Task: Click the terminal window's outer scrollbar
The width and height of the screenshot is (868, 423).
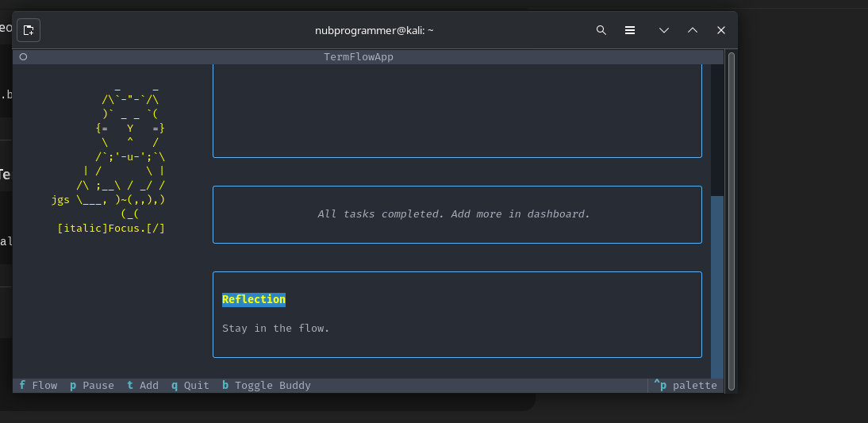Action: (732, 221)
